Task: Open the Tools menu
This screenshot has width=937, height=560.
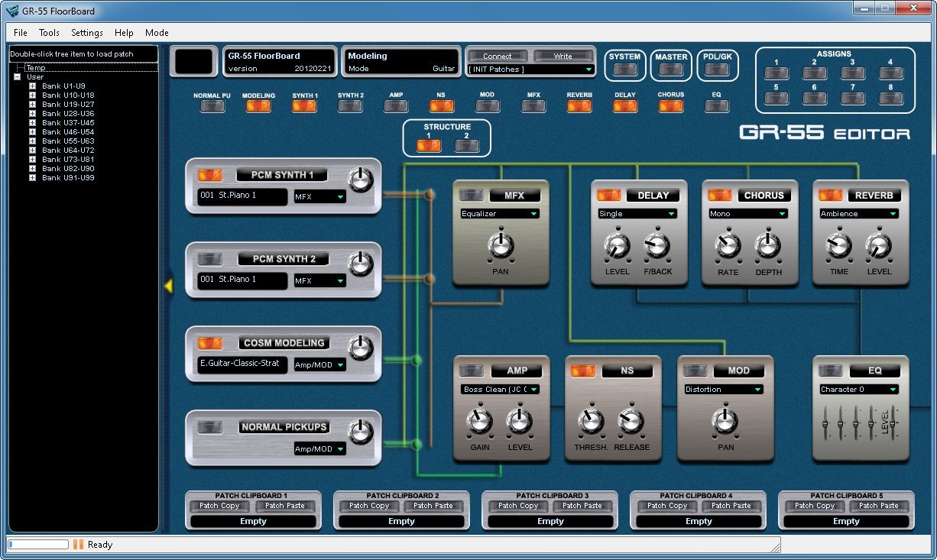Action: pyautogui.click(x=49, y=33)
